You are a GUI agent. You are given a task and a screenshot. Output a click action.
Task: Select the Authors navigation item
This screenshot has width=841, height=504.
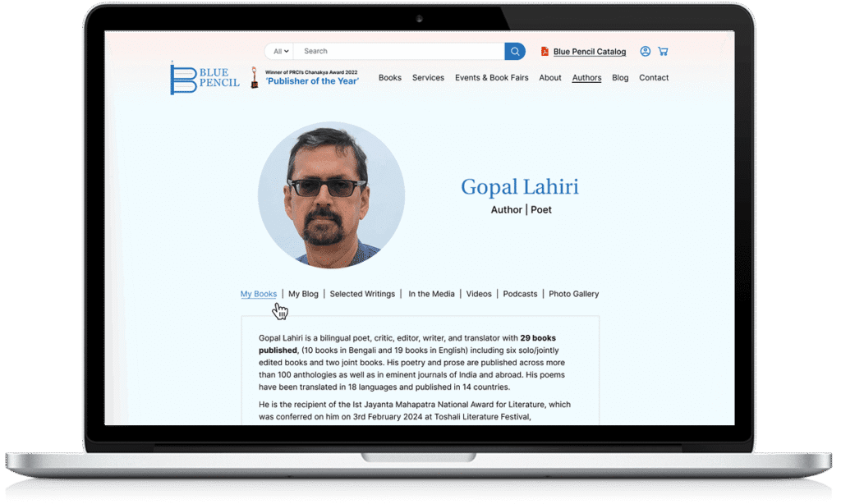(x=586, y=78)
